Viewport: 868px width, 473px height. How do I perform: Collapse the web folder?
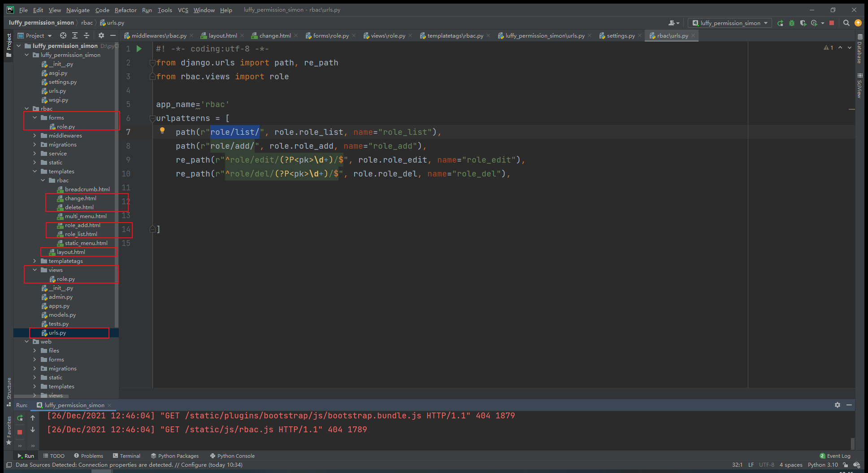coord(27,341)
